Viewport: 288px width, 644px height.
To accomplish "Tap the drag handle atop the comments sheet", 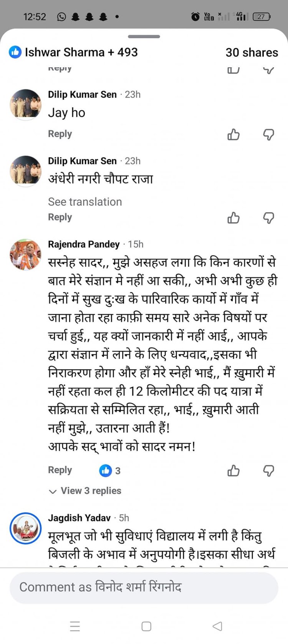I will click(x=144, y=37).
